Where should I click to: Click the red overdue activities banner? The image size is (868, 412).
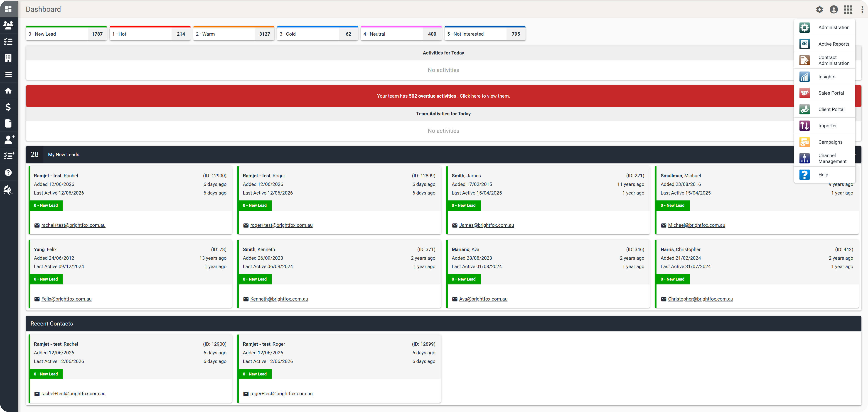(x=443, y=96)
